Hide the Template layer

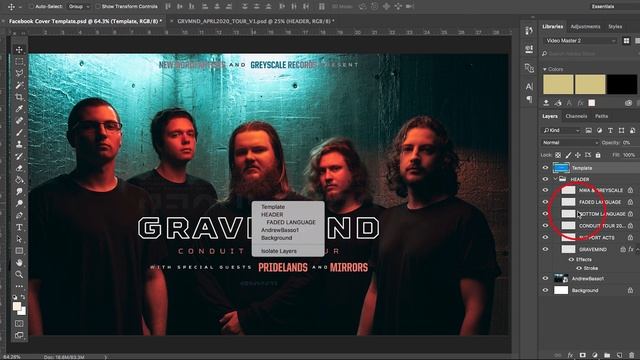[x=545, y=168]
